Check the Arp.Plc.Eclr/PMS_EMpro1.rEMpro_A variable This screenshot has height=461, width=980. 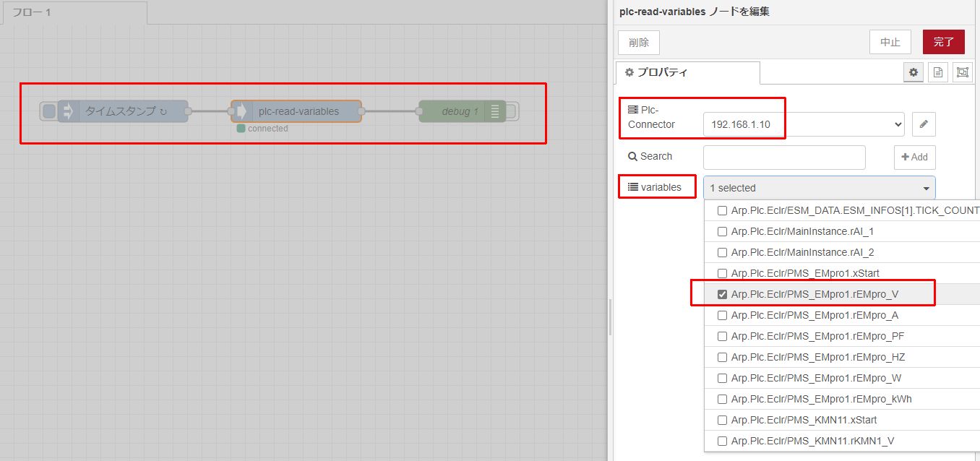pos(722,314)
